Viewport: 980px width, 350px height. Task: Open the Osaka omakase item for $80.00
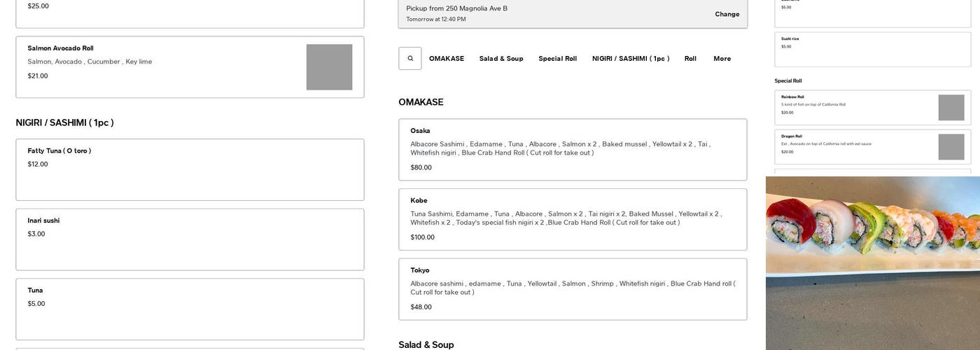572,150
